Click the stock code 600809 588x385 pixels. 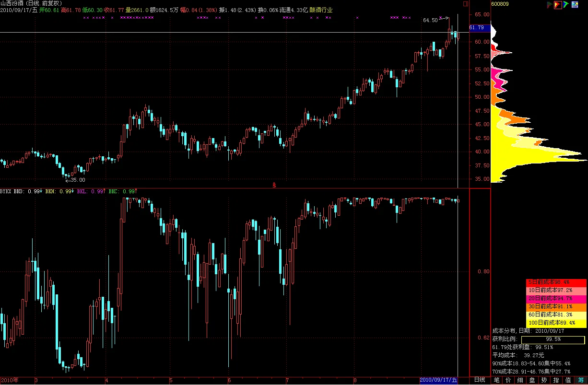coord(500,4)
